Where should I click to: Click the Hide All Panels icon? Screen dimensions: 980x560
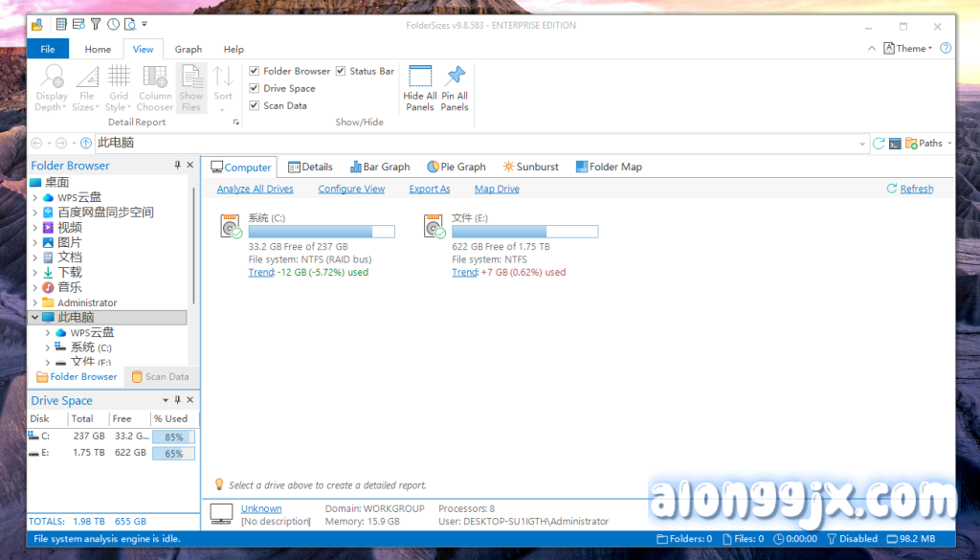(420, 77)
